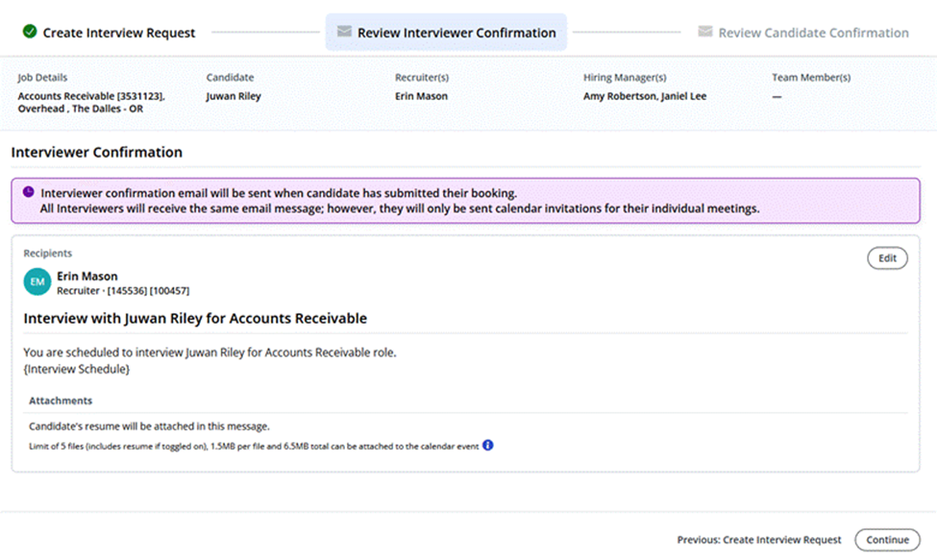Image resolution: width=937 pixels, height=560 pixels.
Task: Switch to the Review Candidate Confirmation step
Action: [813, 33]
